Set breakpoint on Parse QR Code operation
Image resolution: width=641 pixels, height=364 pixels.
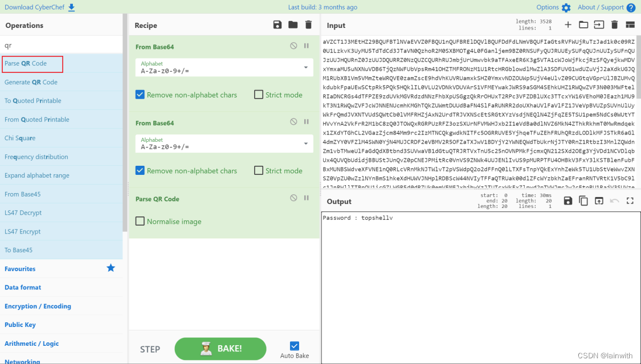(306, 198)
